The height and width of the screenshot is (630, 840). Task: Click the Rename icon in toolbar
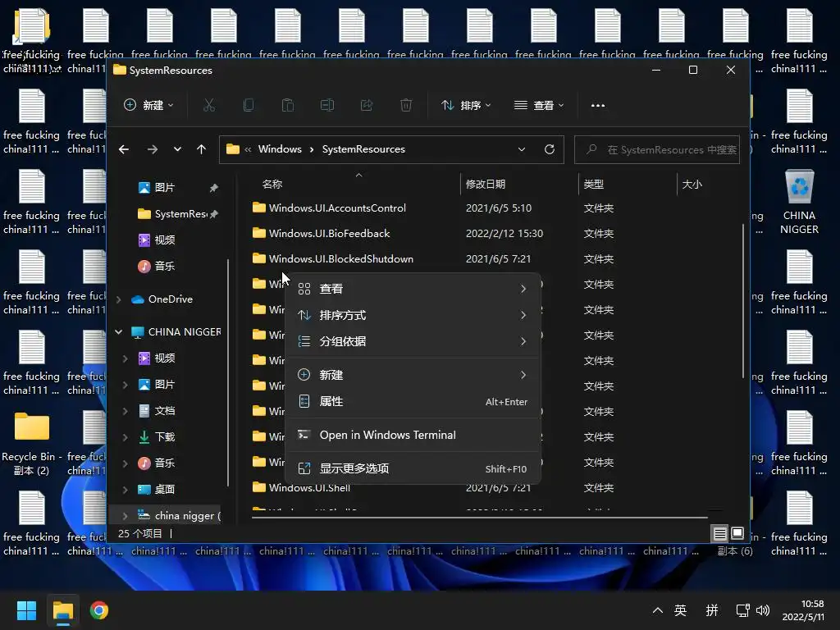coord(327,105)
